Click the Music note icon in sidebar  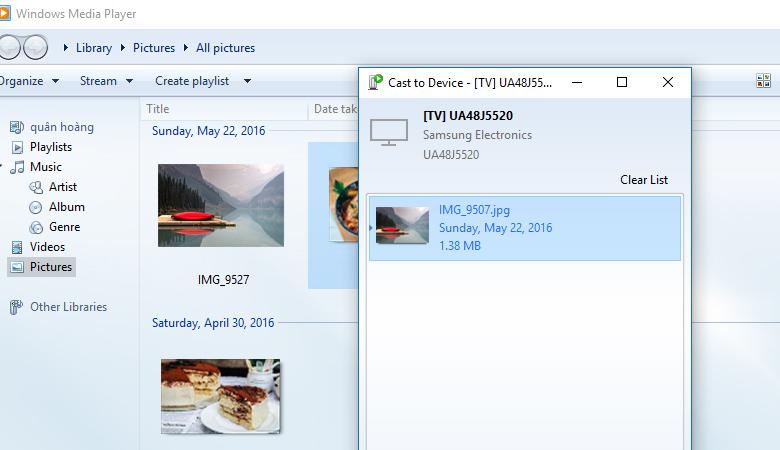[x=17, y=167]
